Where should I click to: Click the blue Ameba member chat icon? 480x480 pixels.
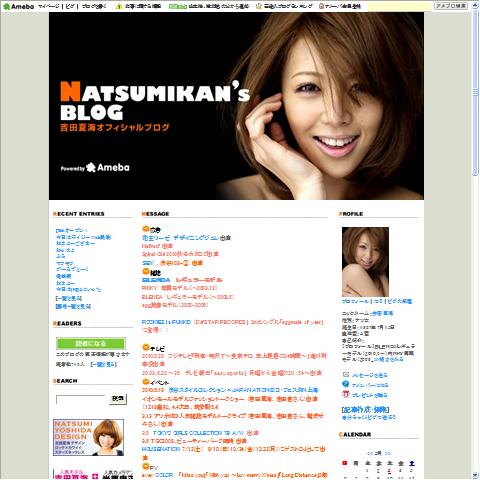tap(346, 384)
